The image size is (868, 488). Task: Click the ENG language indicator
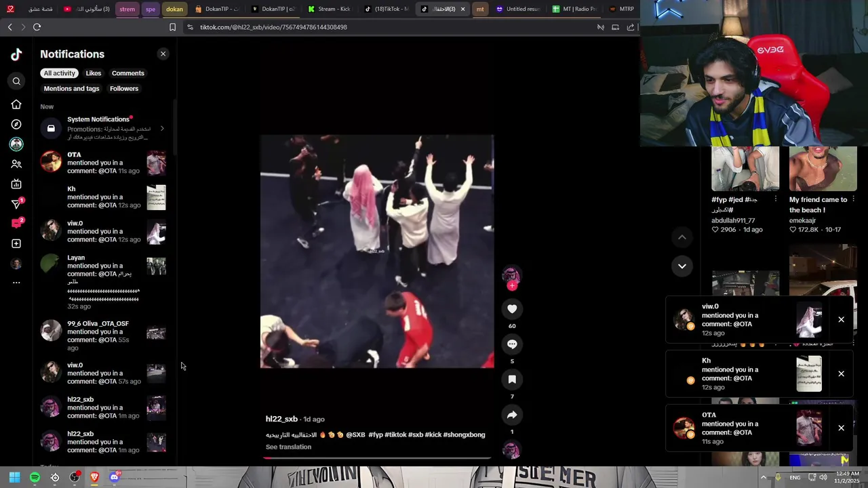pyautogui.click(x=795, y=477)
